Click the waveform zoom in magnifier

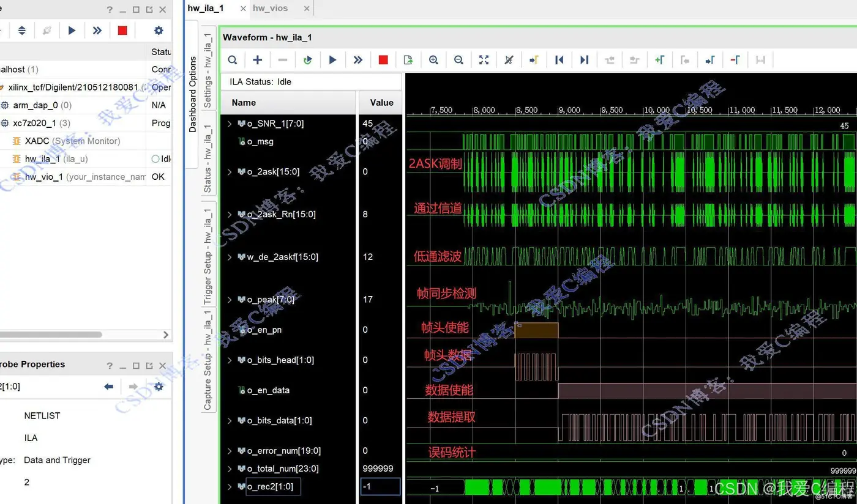(x=433, y=60)
